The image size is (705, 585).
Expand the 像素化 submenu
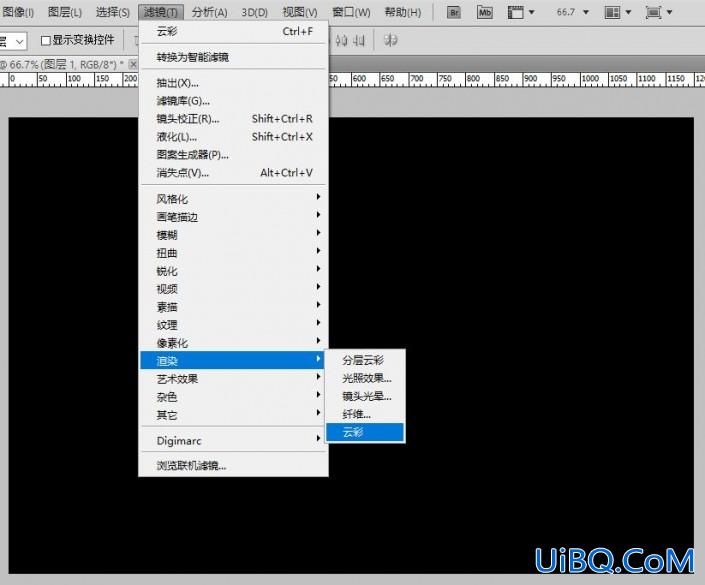233,342
